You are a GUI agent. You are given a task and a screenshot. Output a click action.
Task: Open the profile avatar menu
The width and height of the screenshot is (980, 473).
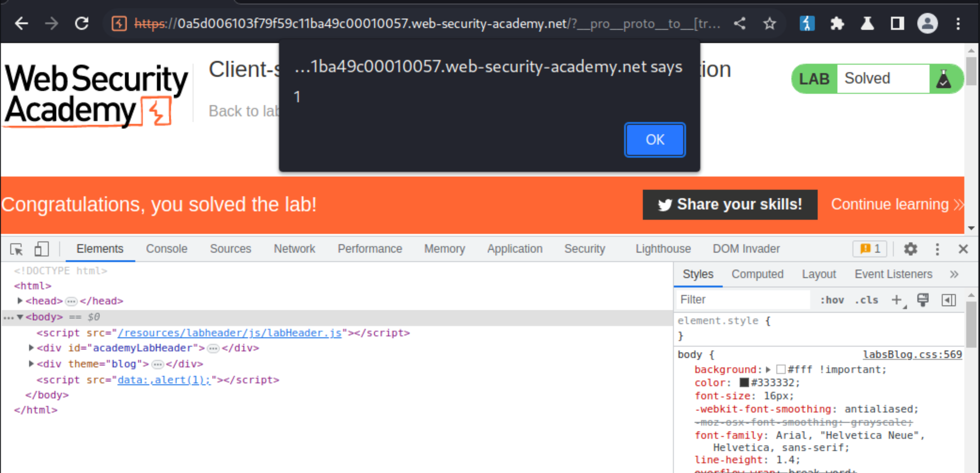click(927, 24)
